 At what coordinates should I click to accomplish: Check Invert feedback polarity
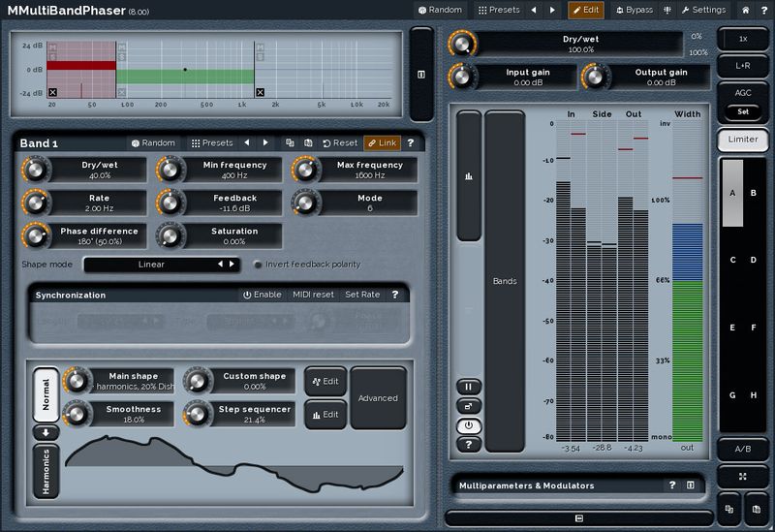tap(307, 265)
